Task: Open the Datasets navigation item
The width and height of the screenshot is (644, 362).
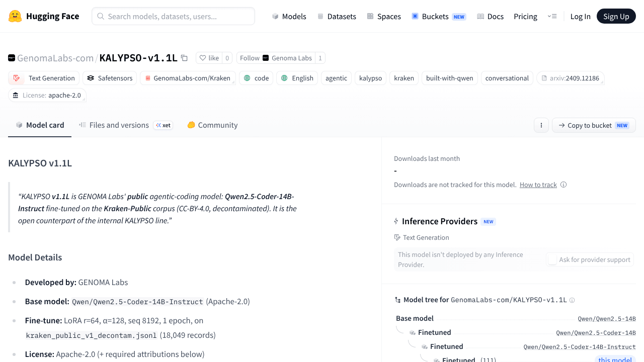Action: point(337,16)
